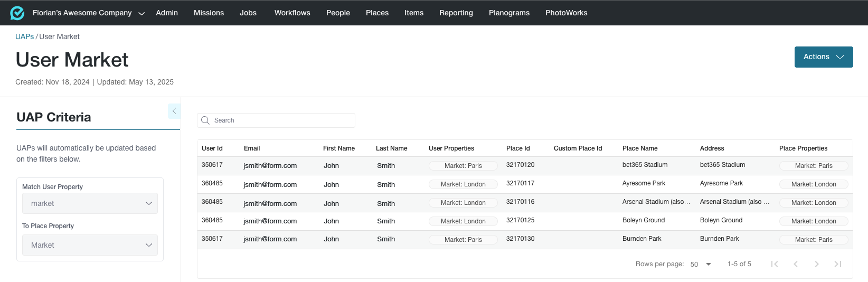Click Market: Paris user tag for bet365 row
The height and width of the screenshot is (282, 868).
(x=463, y=166)
